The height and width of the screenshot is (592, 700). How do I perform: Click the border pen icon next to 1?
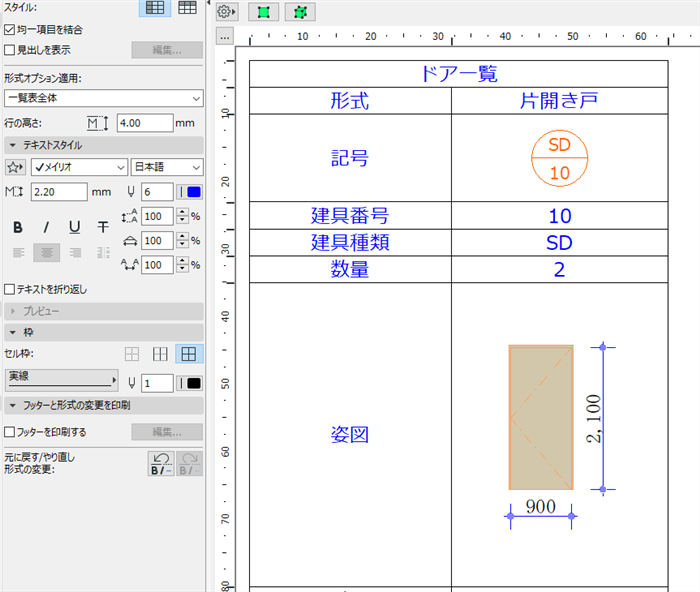coord(131,383)
